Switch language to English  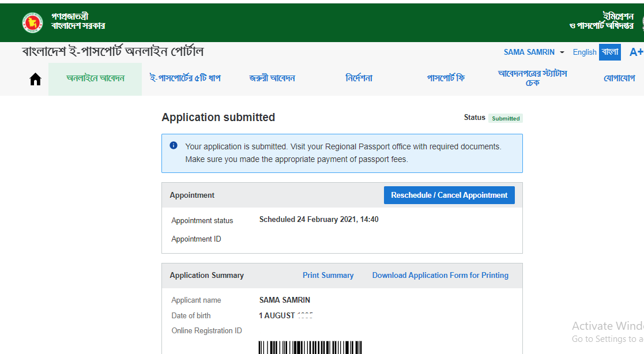(584, 52)
